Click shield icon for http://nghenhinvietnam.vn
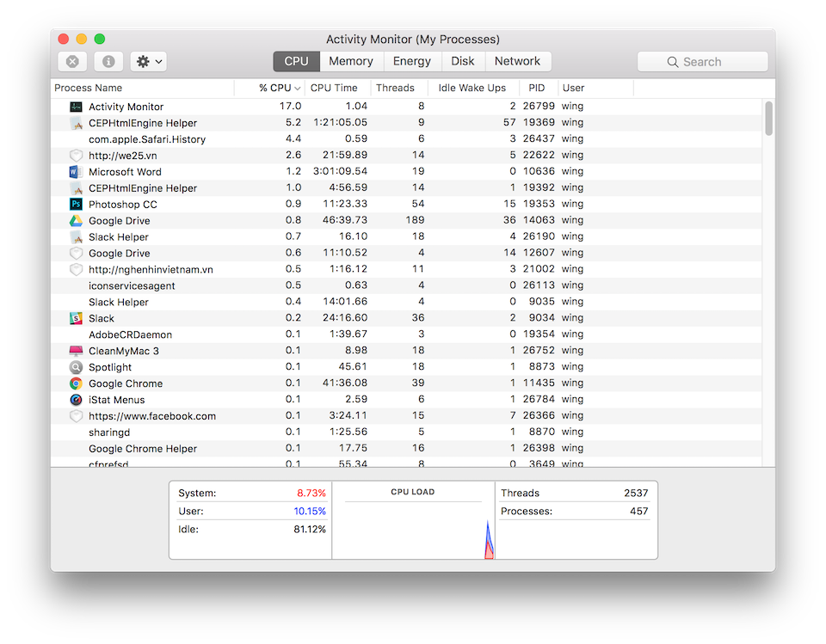This screenshot has width=826, height=644. point(76,270)
